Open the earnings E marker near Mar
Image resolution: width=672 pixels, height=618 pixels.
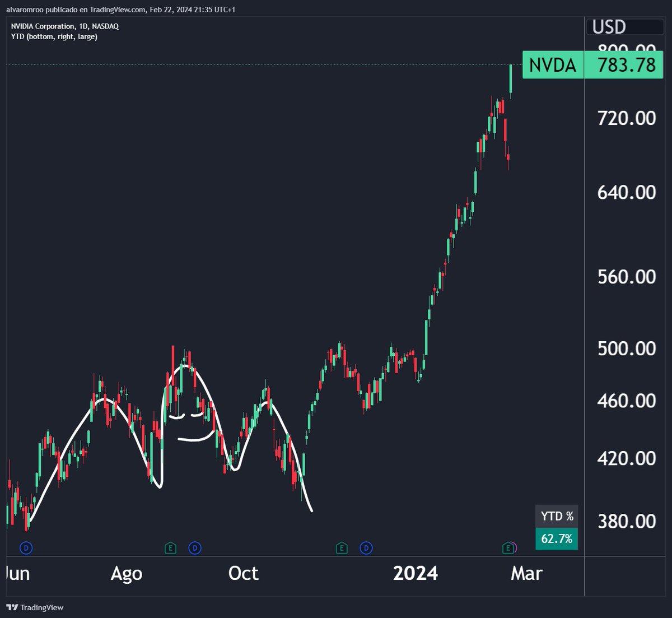pyautogui.click(x=508, y=547)
